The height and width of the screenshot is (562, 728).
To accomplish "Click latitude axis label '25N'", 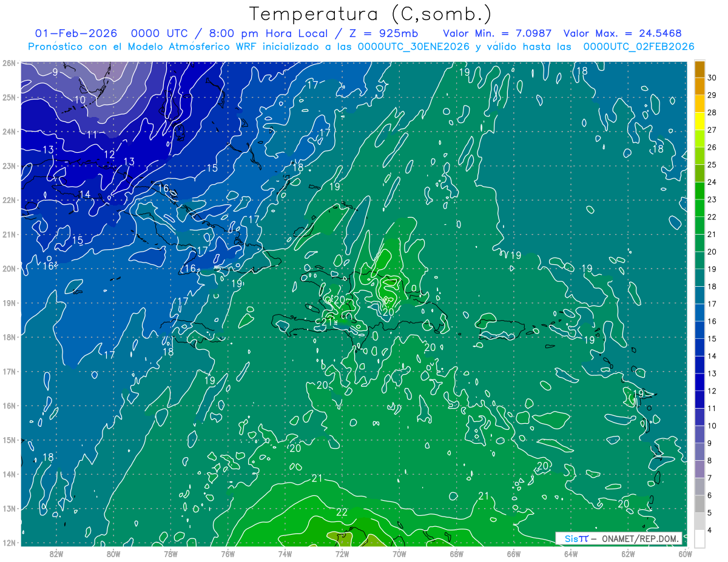I will [8, 97].
